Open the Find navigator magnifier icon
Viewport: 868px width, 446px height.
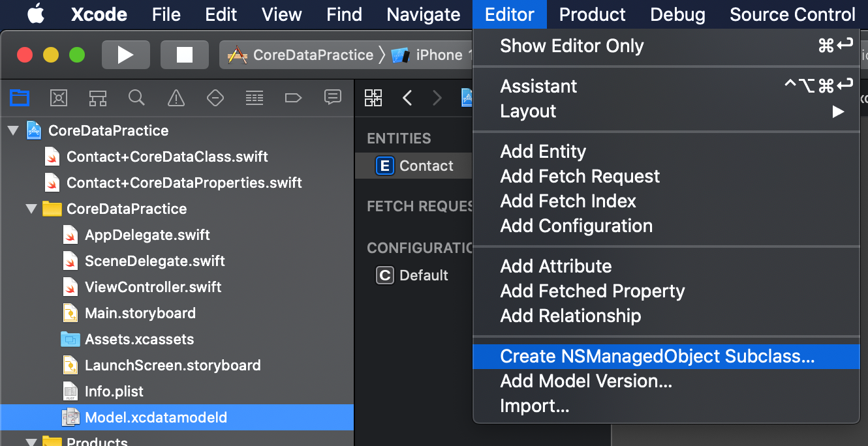pos(136,98)
